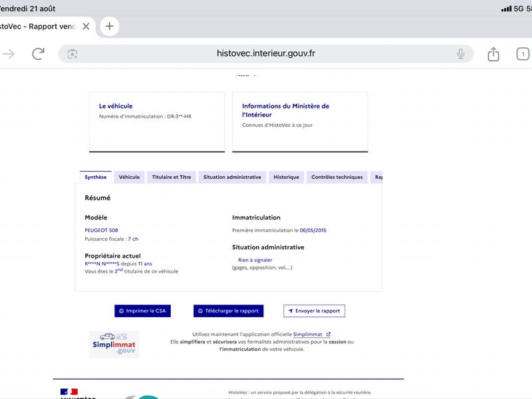Click Envoyer le rapport button

pos(314,311)
